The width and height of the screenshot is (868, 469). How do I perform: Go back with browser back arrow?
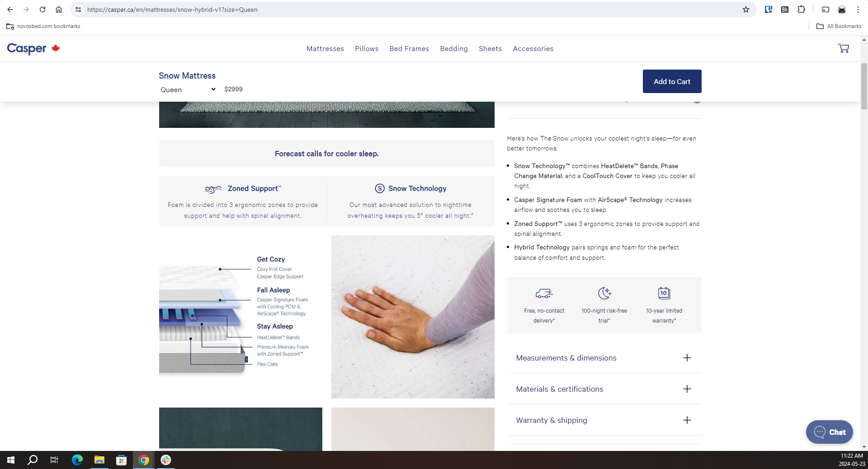click(10, 9)
